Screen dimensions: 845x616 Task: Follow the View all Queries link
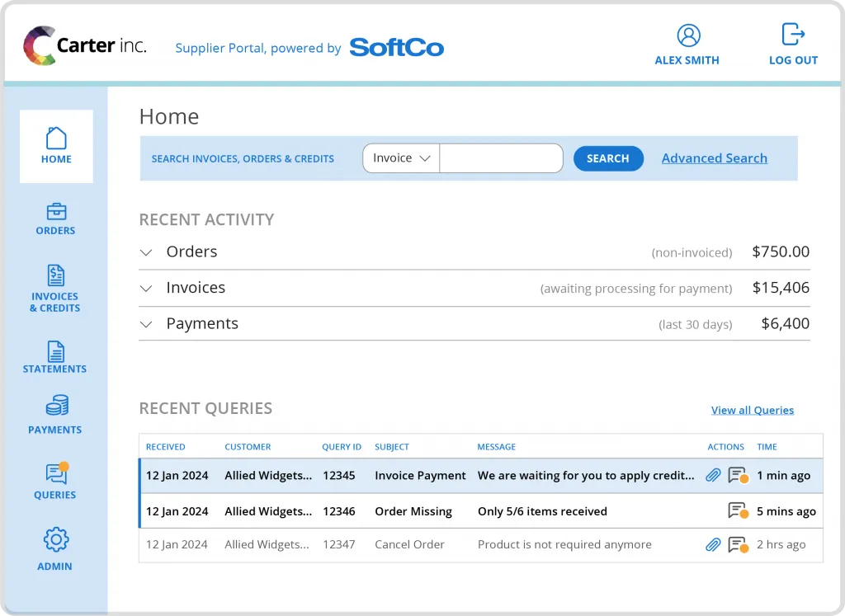[x=752, y=410]
